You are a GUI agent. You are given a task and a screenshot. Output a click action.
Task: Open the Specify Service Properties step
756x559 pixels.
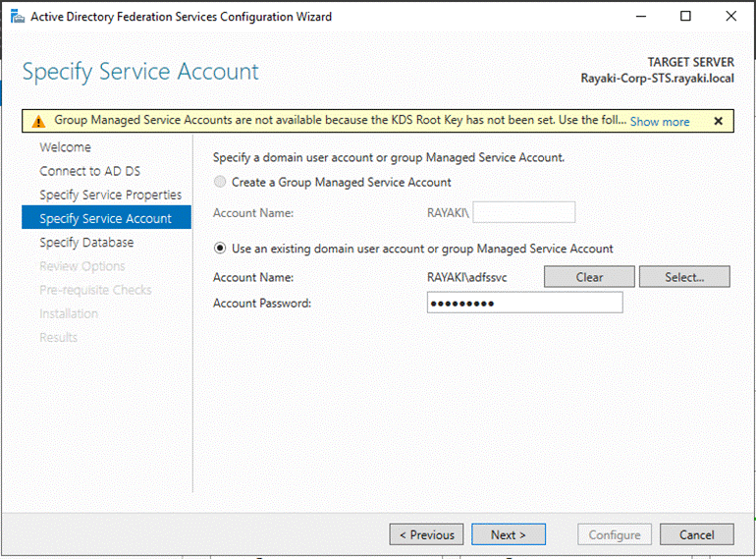(110, 195)
